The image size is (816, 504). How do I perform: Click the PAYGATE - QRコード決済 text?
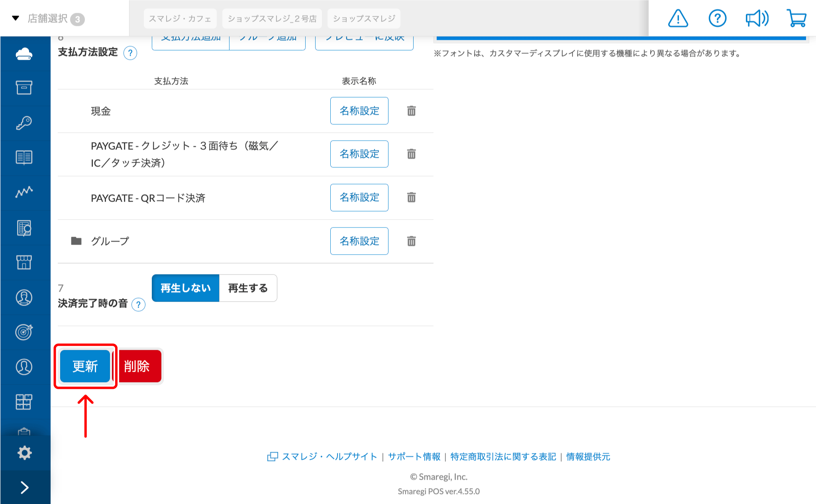click(148, 198)
